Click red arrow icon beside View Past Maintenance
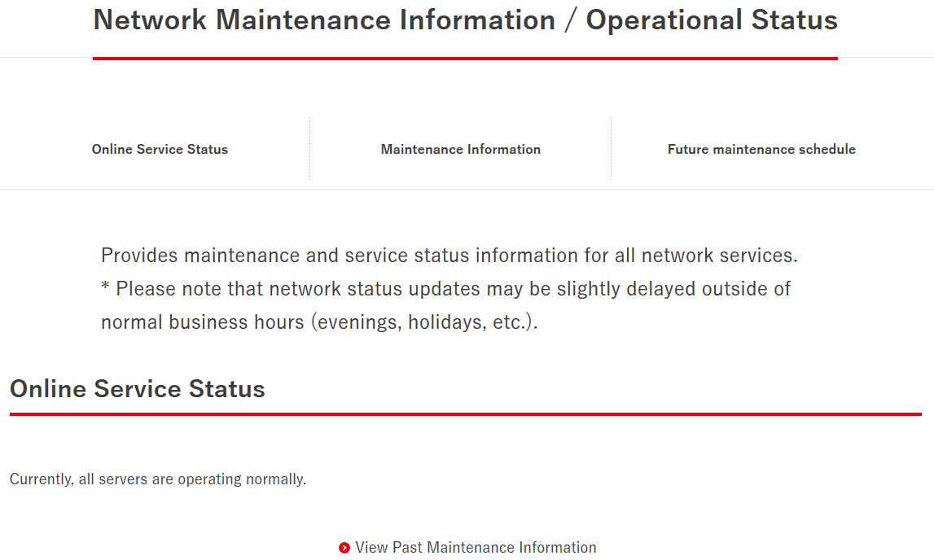934x560 pixels. 344,548
